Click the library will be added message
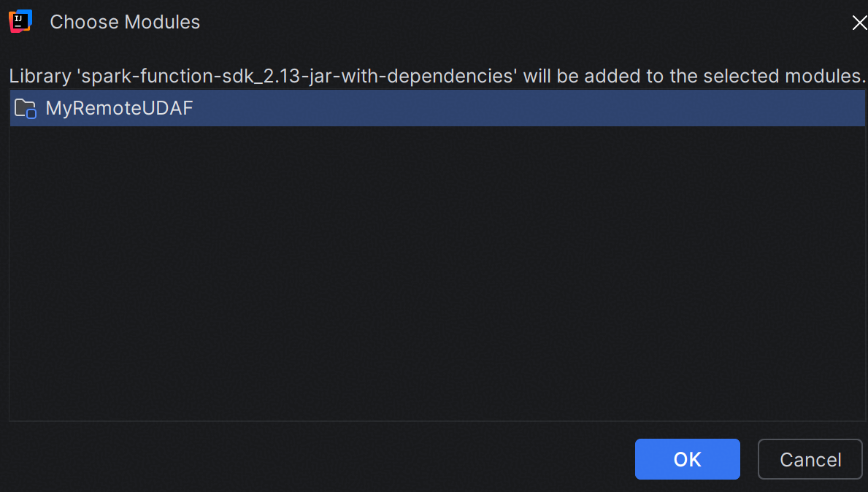Screen dimensions: 868x492 437,76
